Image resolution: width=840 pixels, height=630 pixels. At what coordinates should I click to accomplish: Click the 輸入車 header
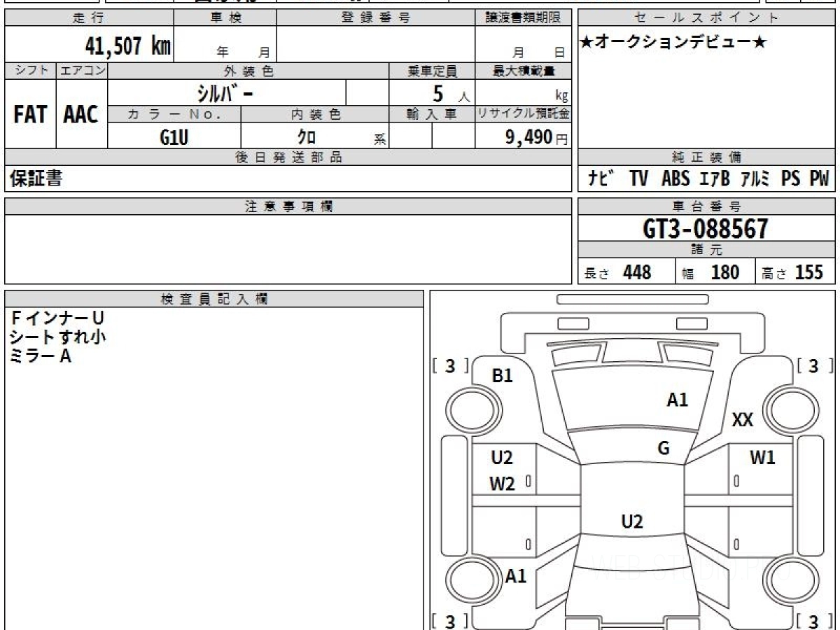click(432, 114)
